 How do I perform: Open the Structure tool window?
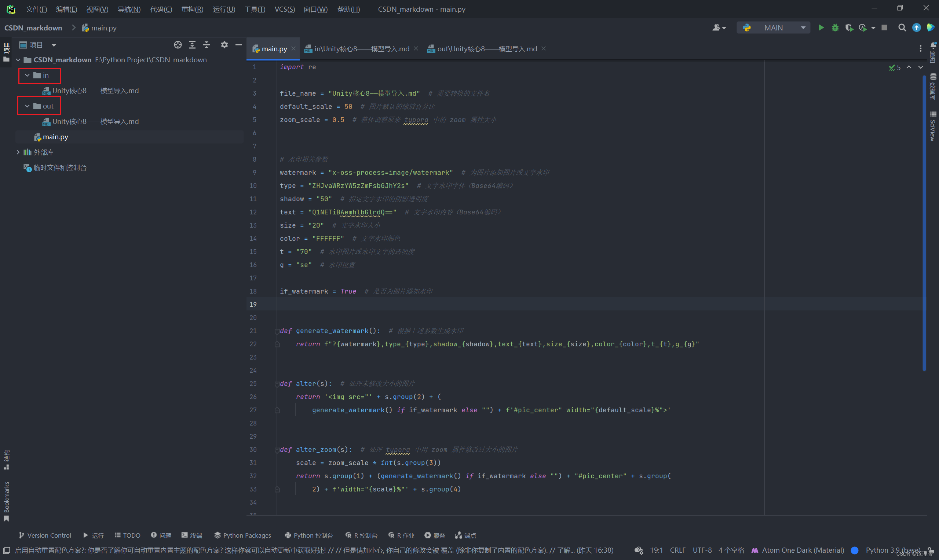[6, 460]
